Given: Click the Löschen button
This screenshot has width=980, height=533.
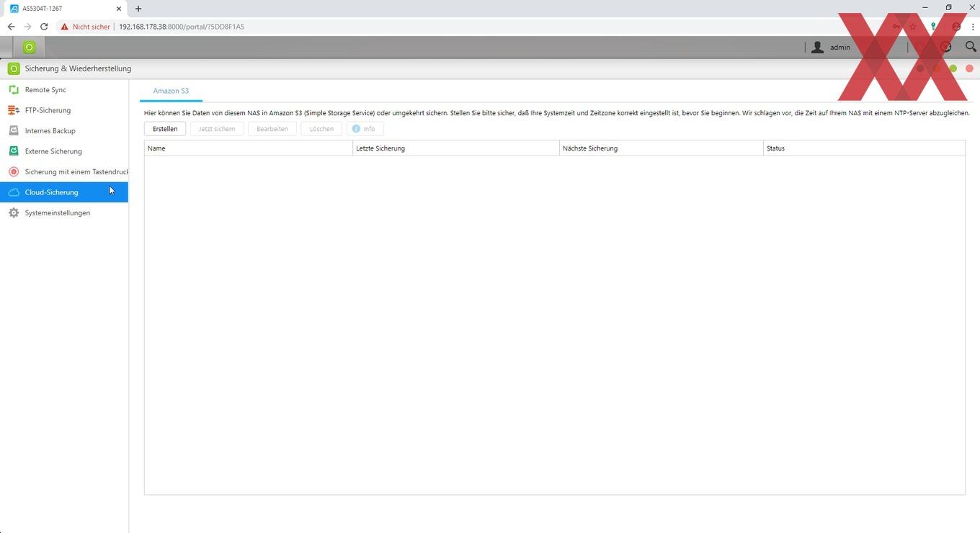Looking at the screenshot, I should coord(321,129).
